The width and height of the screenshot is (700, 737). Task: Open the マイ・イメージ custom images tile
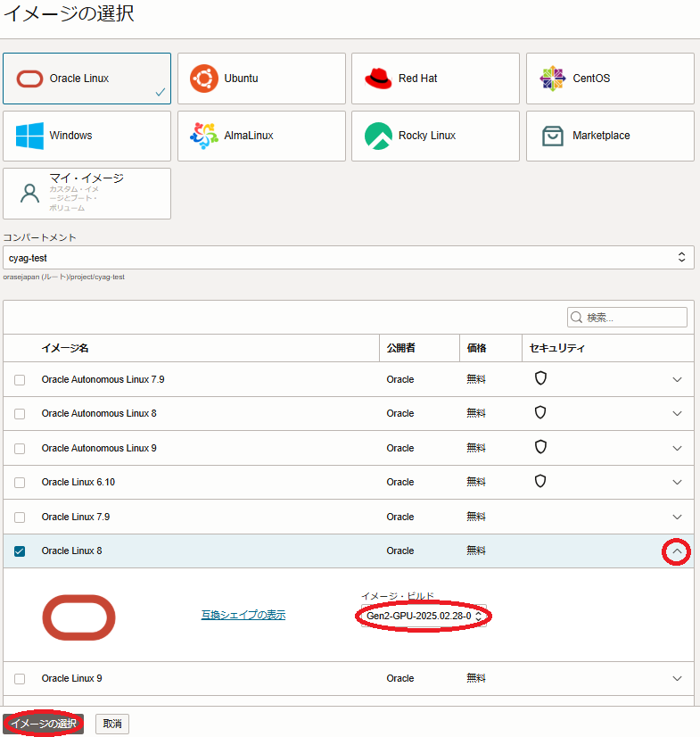pos(86,193)
